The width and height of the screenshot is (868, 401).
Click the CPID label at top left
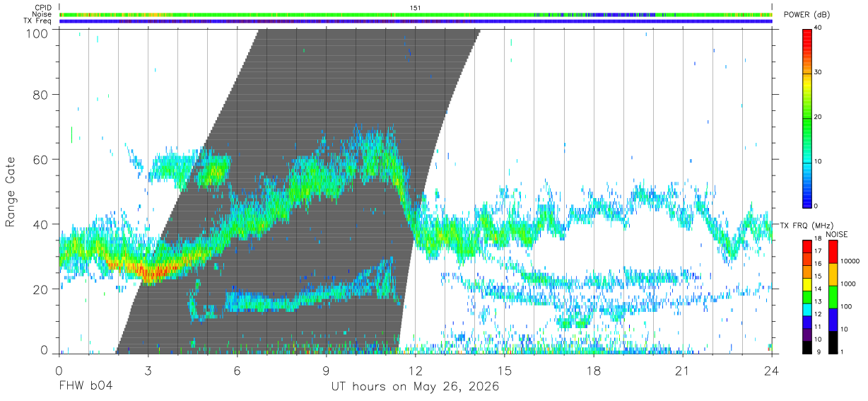point(43,8)
